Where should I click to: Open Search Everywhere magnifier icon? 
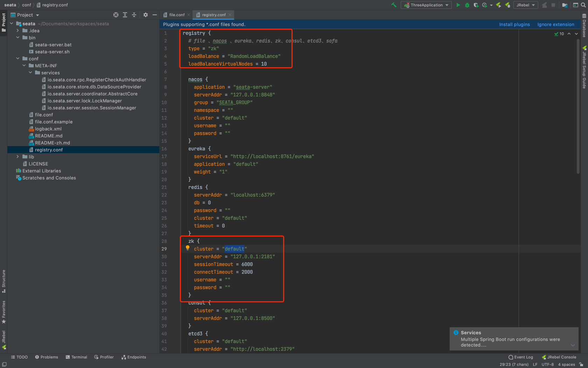point(583,5)
